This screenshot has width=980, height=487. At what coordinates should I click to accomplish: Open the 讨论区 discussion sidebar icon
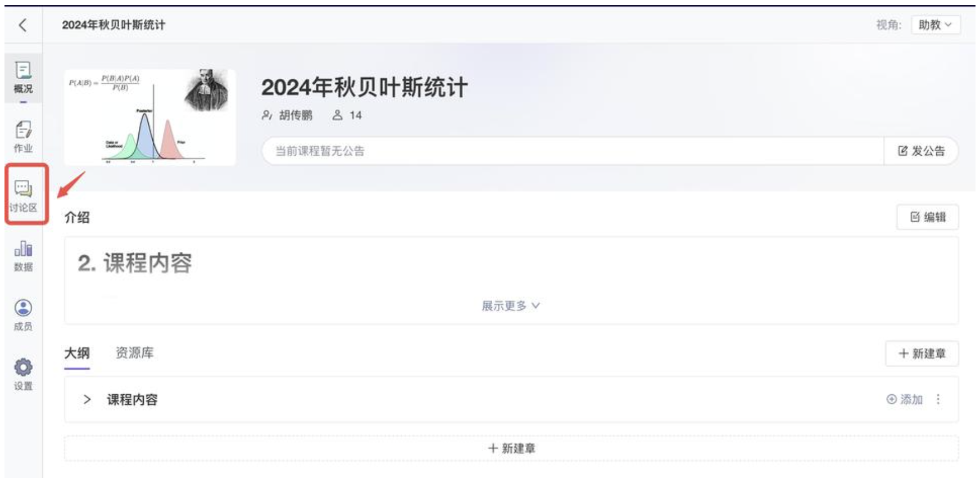click(23, 196)
